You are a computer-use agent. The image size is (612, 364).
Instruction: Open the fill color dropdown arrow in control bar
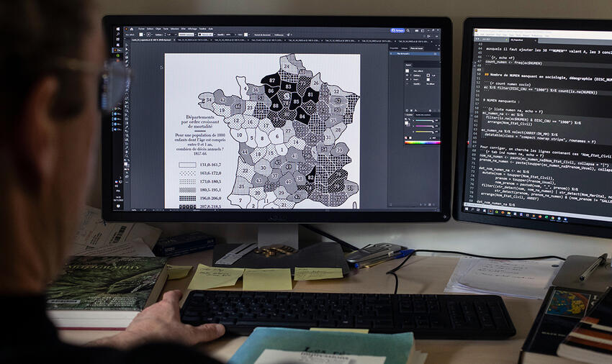144,35
